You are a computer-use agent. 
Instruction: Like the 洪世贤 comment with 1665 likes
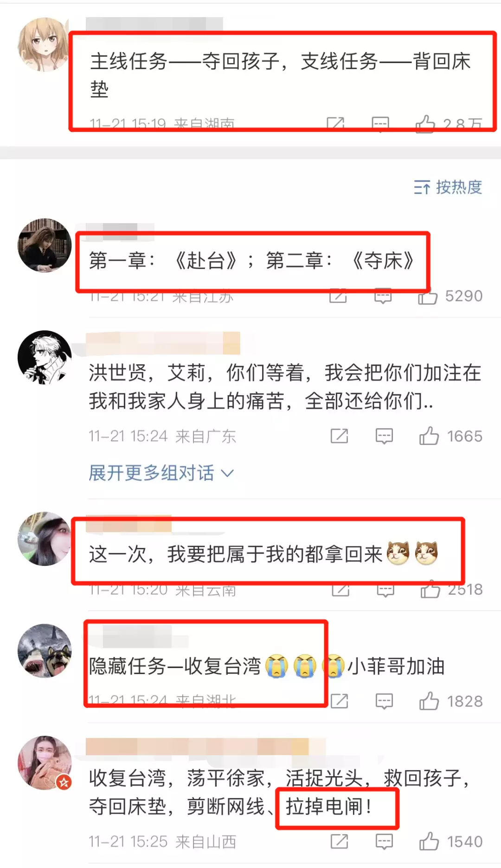point(429,436)
